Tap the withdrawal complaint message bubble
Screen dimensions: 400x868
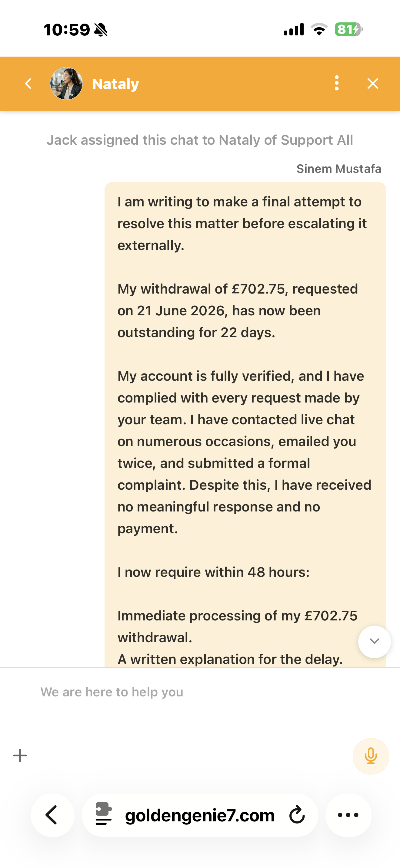coord(245,425)
